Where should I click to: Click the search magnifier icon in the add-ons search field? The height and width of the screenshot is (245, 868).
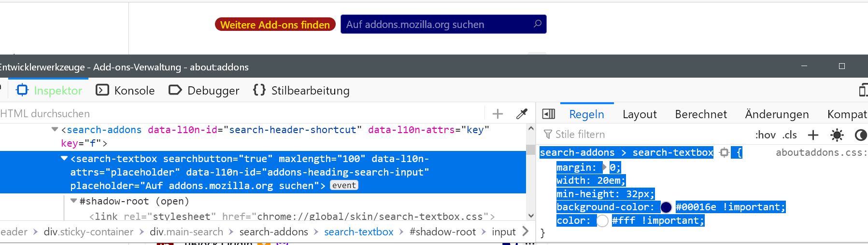coord(538,24)
